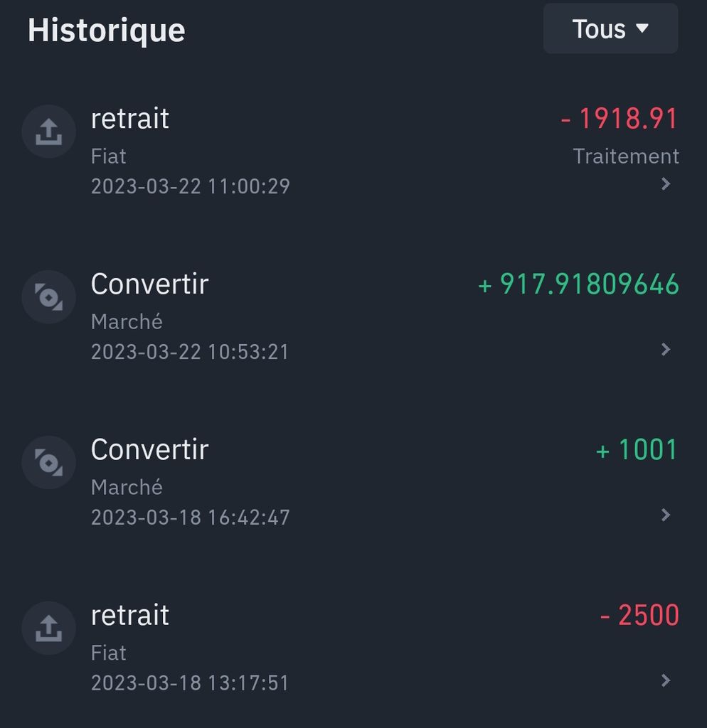Click the + 1001 amount
This screenshot has height=728, width=707.
click(x=637, y=450)
